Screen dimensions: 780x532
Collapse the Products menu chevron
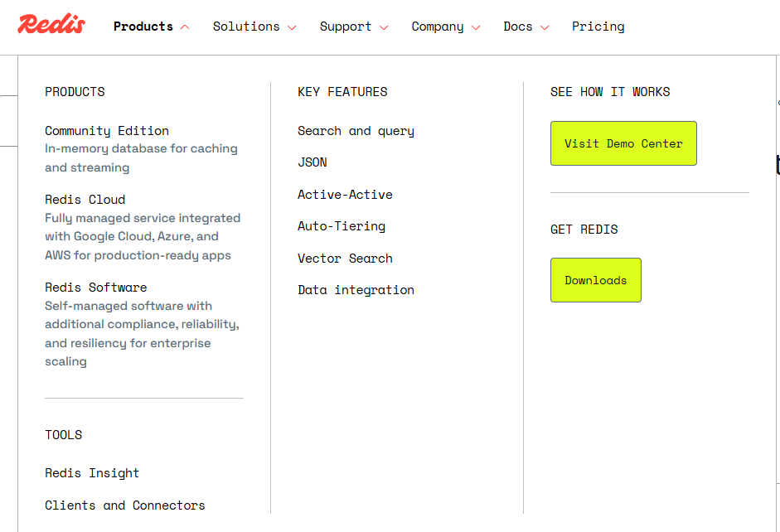[x=185, y=27]
